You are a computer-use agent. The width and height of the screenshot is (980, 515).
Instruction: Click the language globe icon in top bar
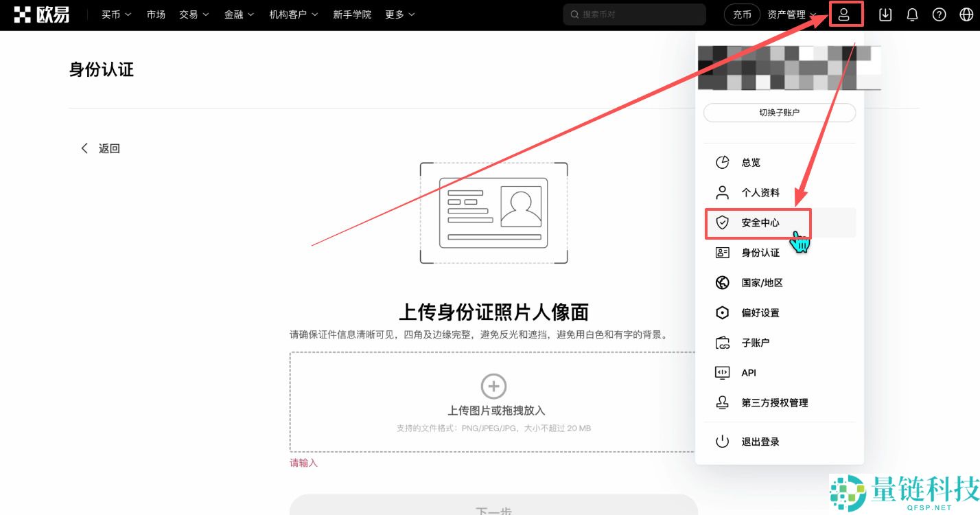(x=966, y=14)
